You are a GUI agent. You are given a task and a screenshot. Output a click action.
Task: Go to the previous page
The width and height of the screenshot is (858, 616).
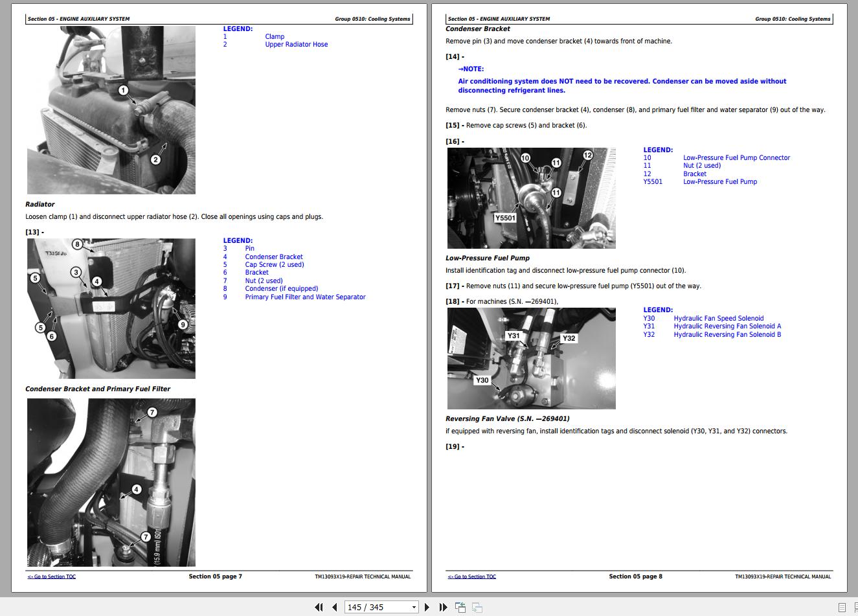(x=334, y=607)
